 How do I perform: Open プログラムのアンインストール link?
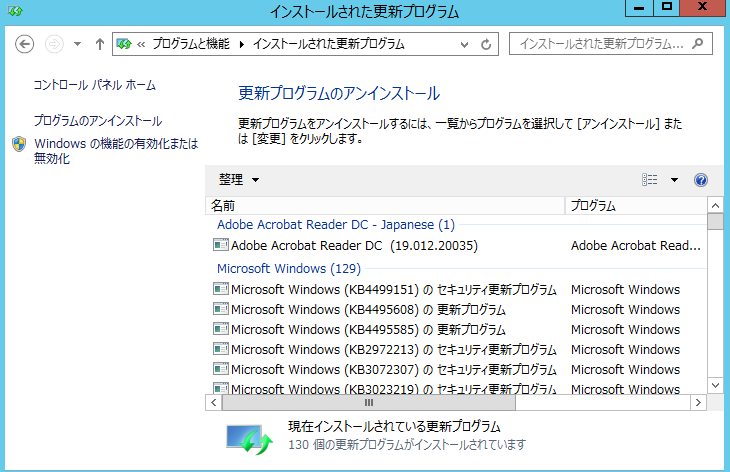coord(98,121)
